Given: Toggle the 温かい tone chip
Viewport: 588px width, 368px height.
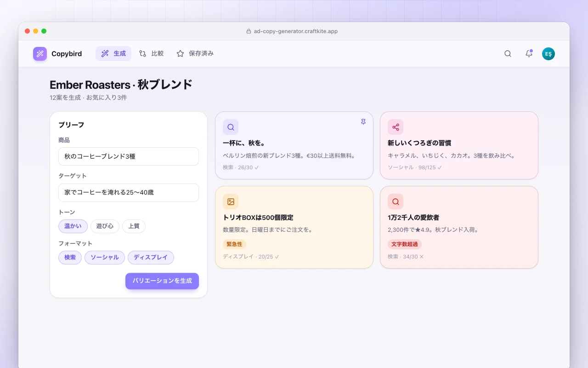Looking at the screenshot, I should (73, 226).
